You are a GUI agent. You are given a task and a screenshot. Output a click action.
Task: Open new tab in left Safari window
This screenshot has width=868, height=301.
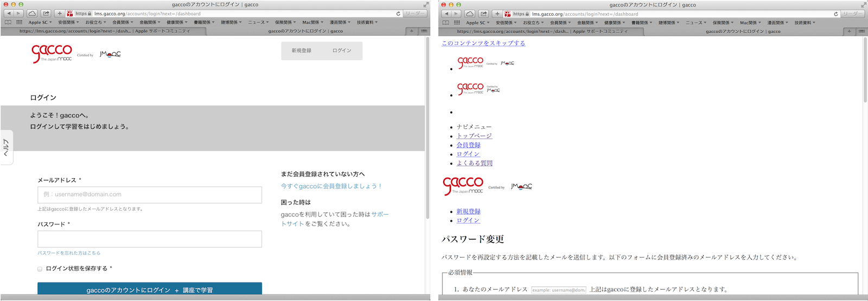(x=412, y=31)
